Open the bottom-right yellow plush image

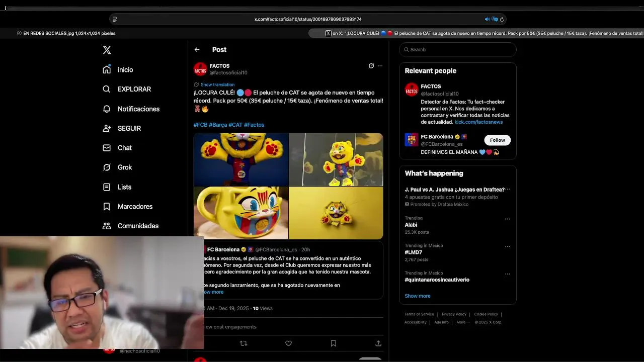pos(336,213)
